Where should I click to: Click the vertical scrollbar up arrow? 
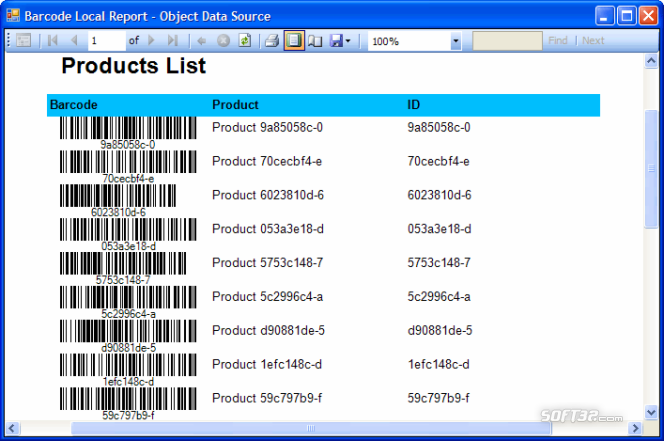[651, 61]
